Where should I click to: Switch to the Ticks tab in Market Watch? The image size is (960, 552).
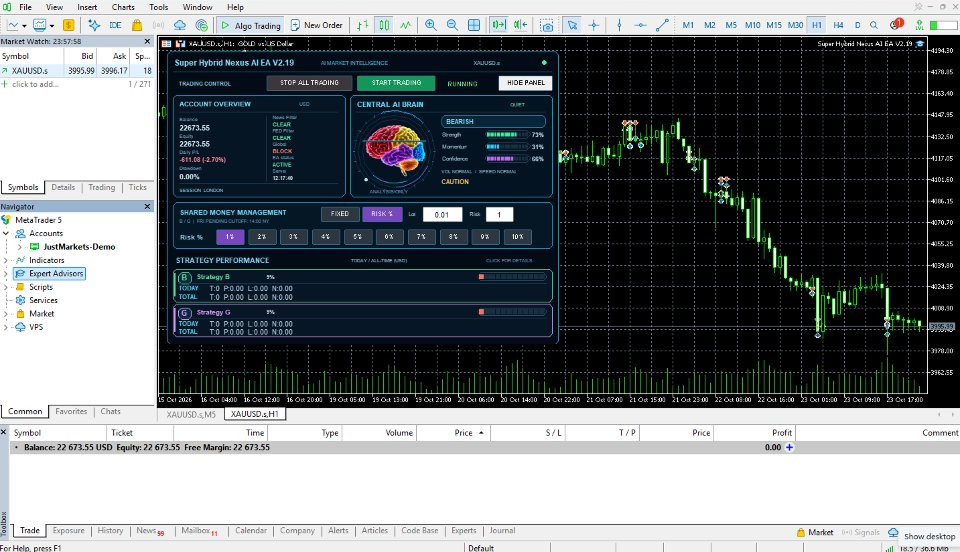138,187
